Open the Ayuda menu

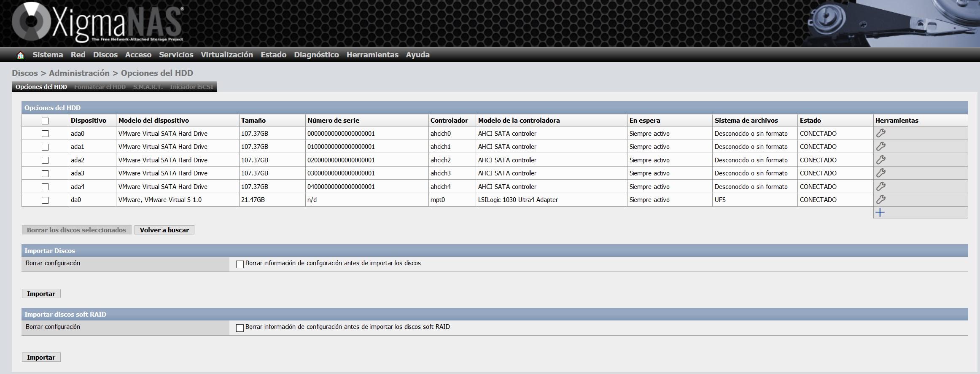coord(418,55)
